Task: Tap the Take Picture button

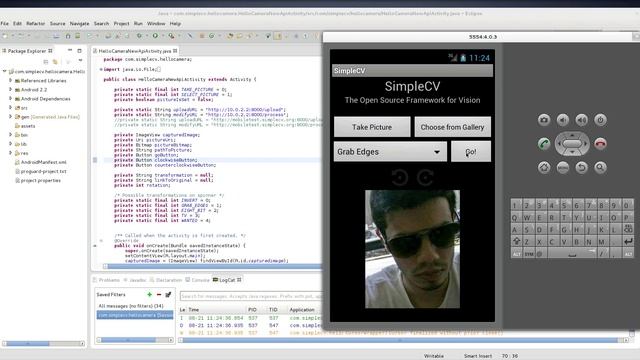Action: point(372,127)
